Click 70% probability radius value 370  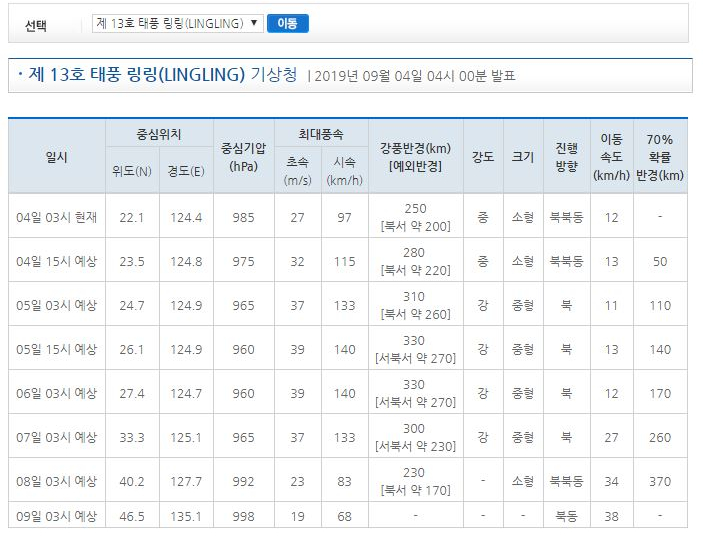pos(660,482)
